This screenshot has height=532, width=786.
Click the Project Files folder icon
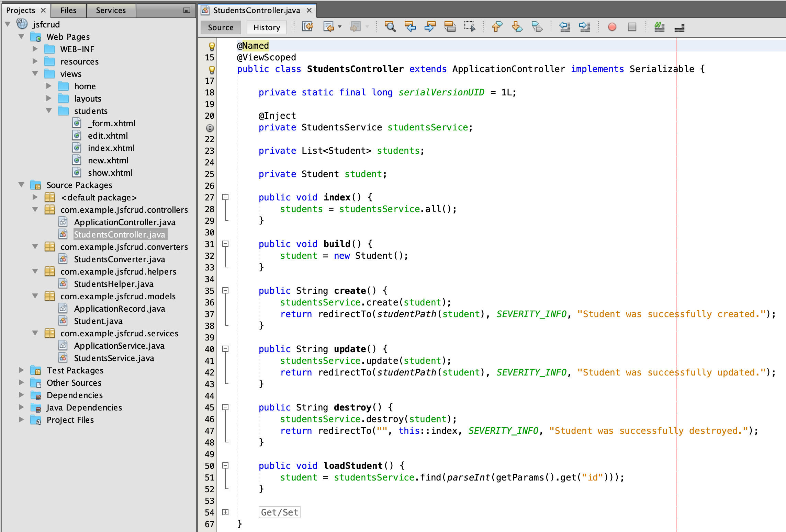(36, 420)
